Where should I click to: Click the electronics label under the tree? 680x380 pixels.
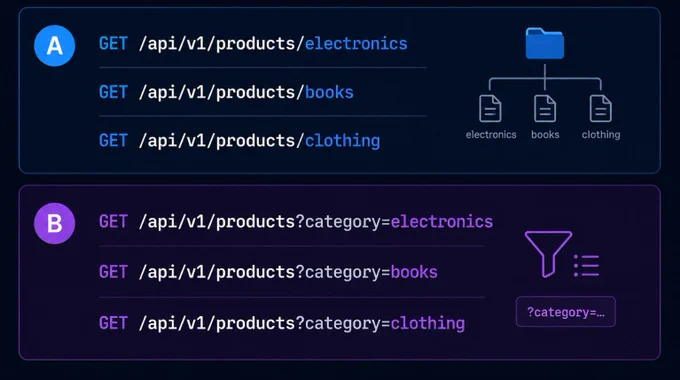491,135
